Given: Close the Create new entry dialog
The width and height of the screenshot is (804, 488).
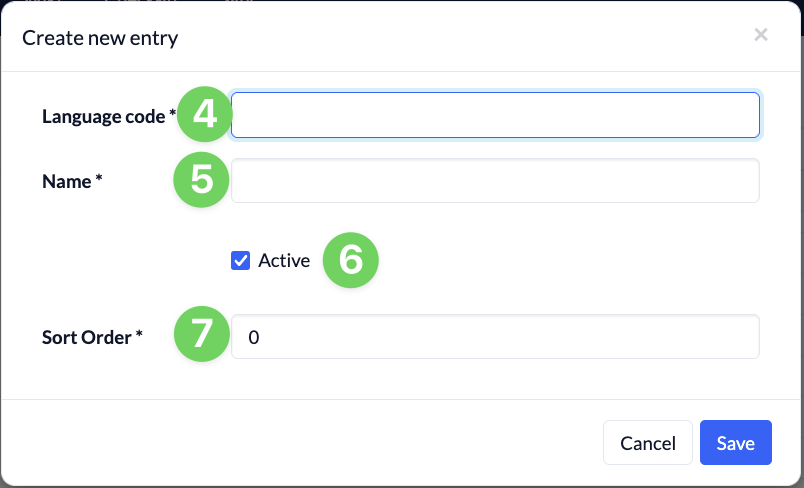Looking at the screenshot, I should 761,35.
